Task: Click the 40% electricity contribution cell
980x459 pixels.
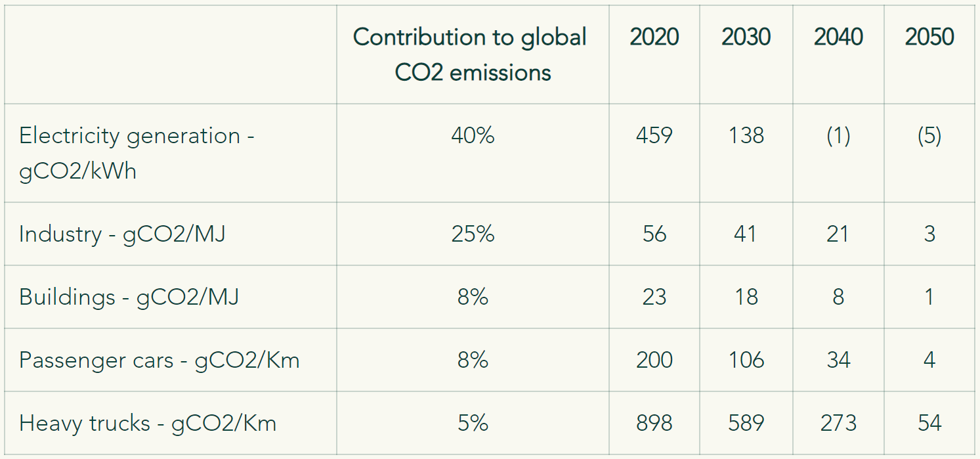Action: point(473,136)
